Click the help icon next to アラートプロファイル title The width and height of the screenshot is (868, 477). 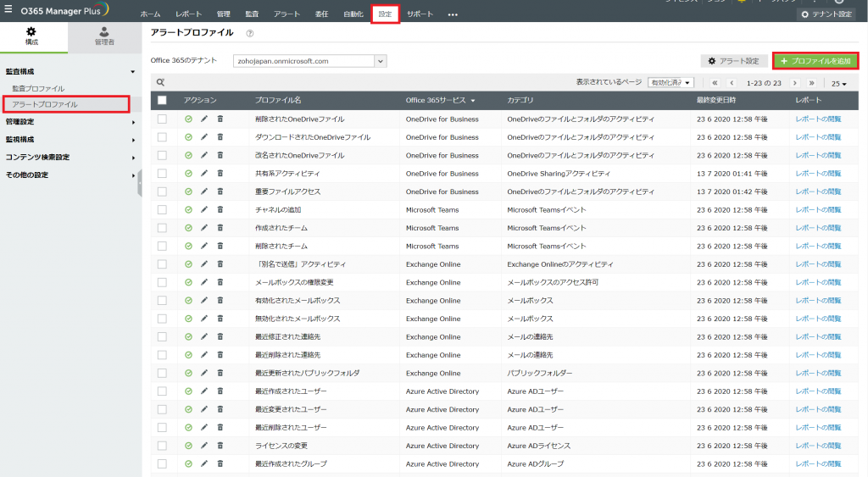(x=250, y=33)
